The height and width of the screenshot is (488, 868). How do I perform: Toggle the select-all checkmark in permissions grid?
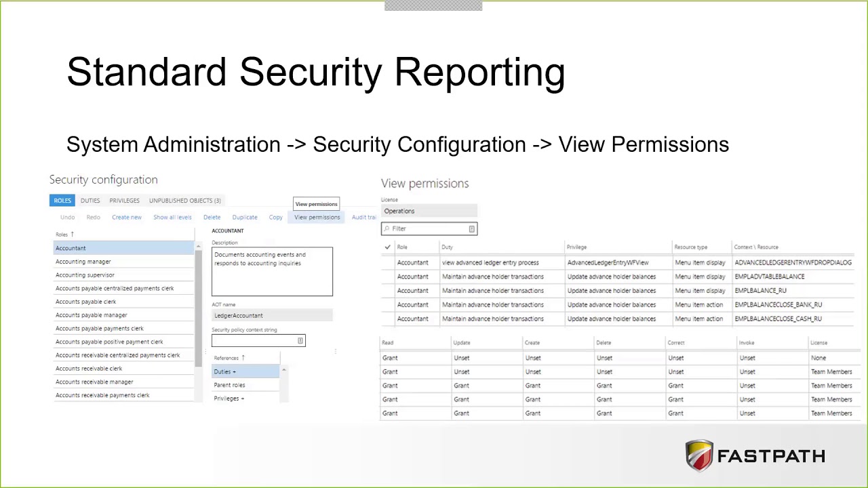[x=387, y=247]
